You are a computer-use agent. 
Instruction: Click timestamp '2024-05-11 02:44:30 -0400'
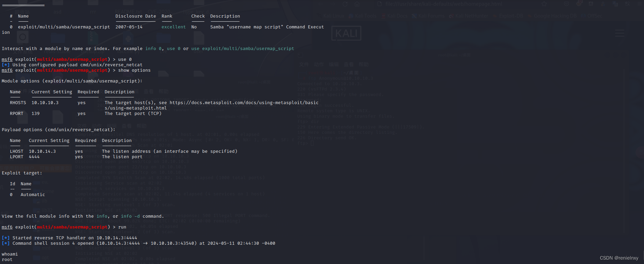pyautogui.click(x=241, y=243)
